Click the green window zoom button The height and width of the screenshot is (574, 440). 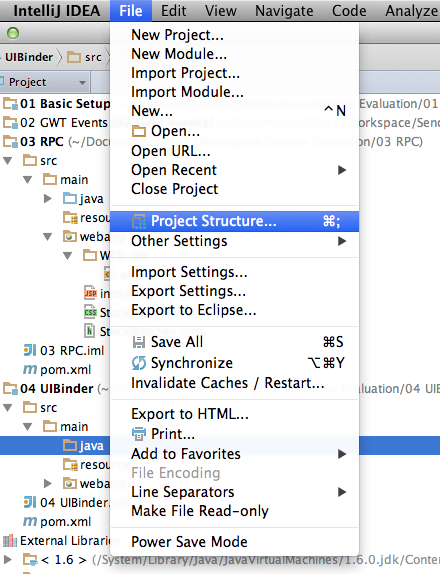tap(13, 33)
